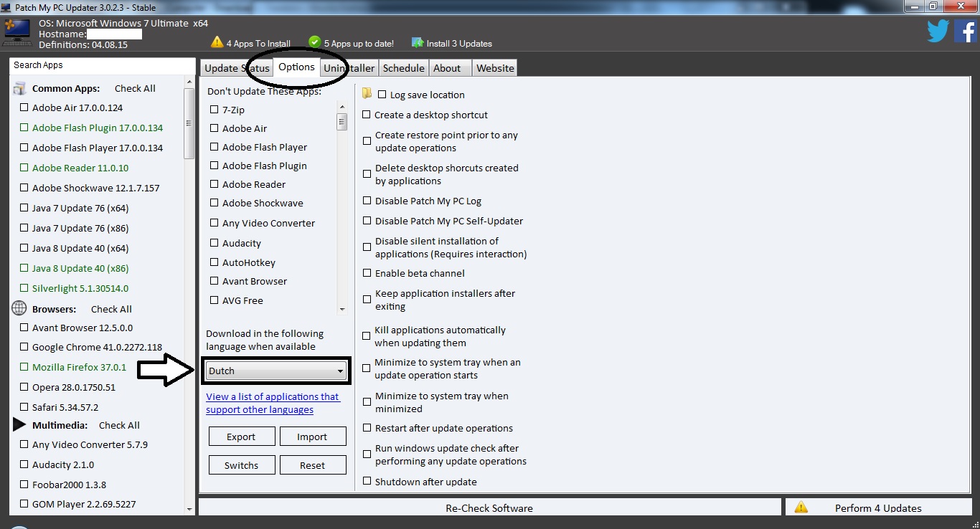This screenshot has width=980, height=529.
Task: Switch to the Update Status tab
Action: coord(236,68)
